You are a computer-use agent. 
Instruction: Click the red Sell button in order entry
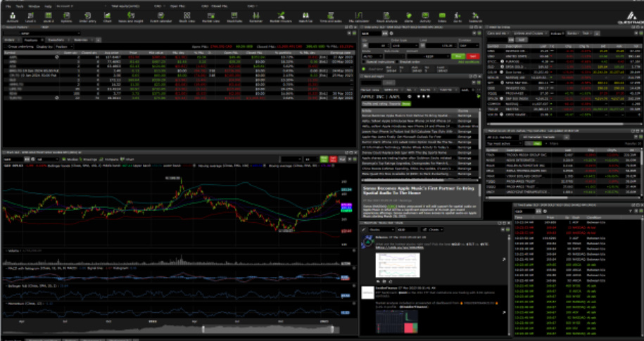[473, 56]
